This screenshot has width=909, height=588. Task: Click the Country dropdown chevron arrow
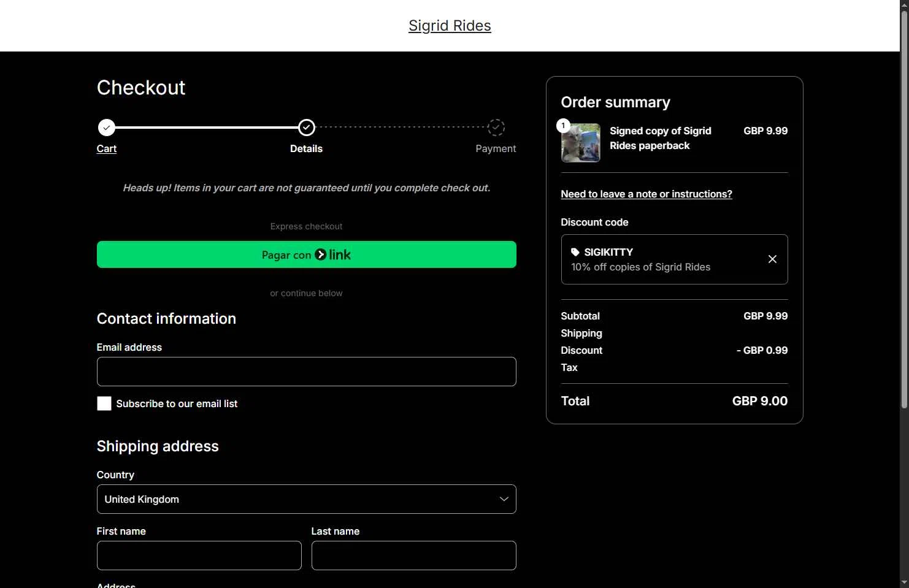click(504, 499)
